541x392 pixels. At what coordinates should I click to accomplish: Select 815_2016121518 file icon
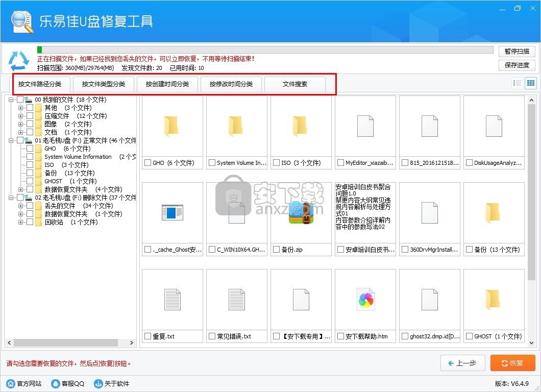(430, 126)
